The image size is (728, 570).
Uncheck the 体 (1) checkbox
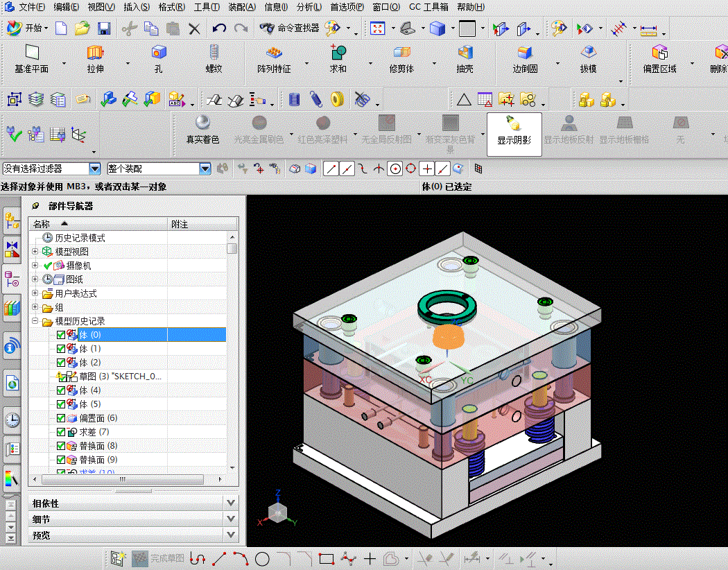pos(61,349)
